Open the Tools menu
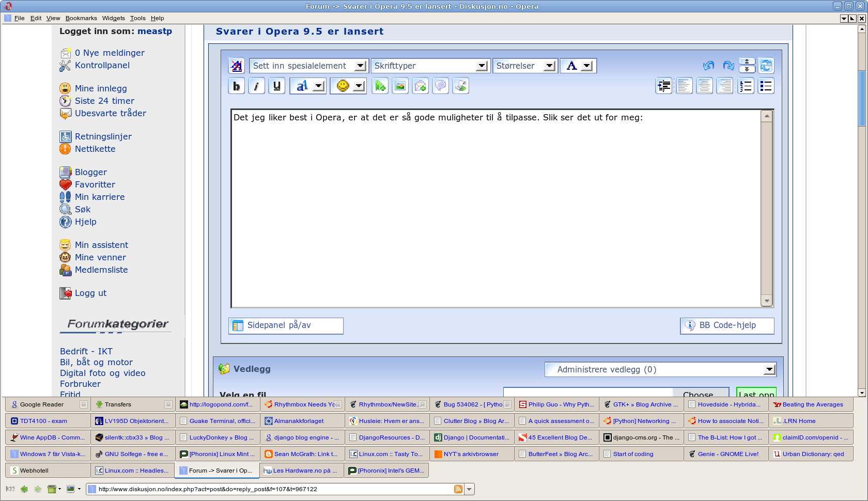868x501 pixels. 137,18
